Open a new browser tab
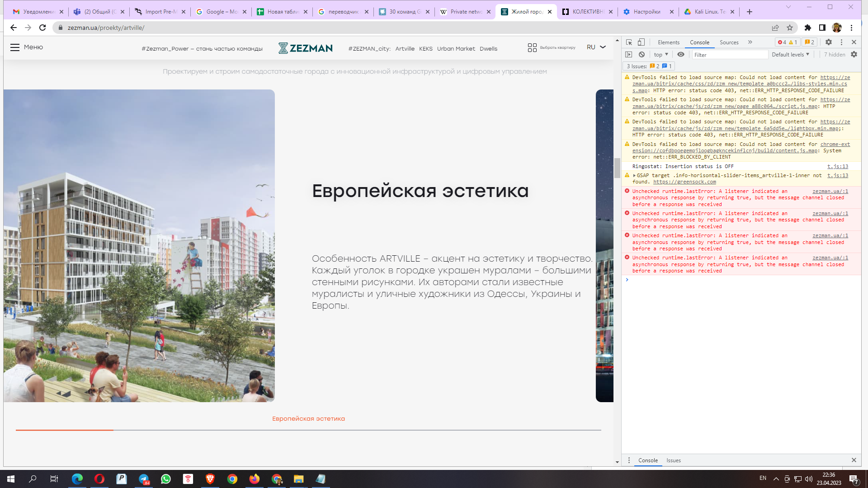The height and width of the screenshot is (488, 868). pos(750,12)
